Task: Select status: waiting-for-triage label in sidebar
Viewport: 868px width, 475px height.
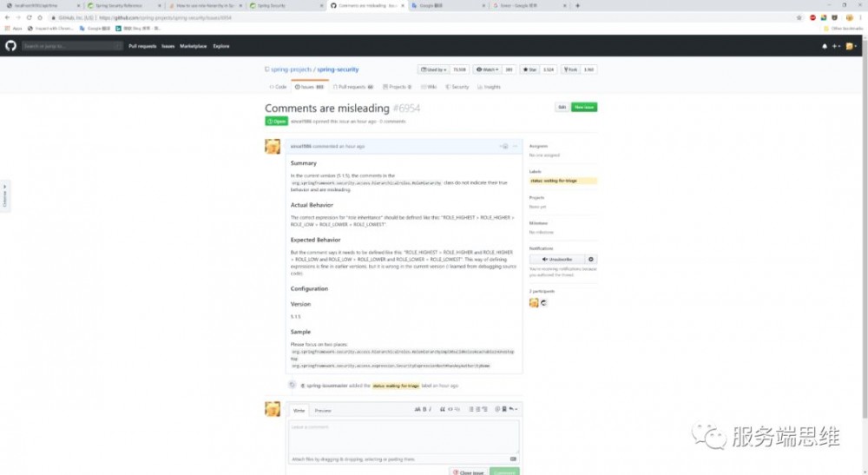Action: click(563, 181)
